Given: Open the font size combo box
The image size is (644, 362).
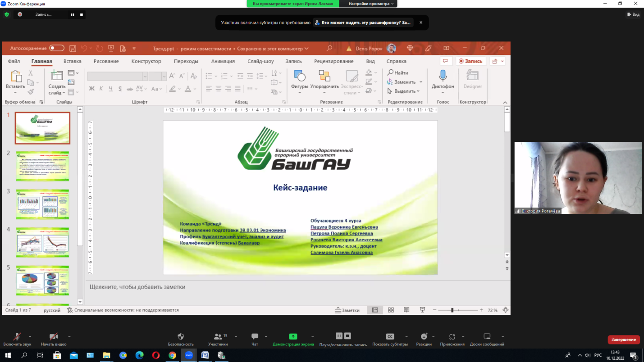Looking at the screenshot, I should click(x=158, y=76).
